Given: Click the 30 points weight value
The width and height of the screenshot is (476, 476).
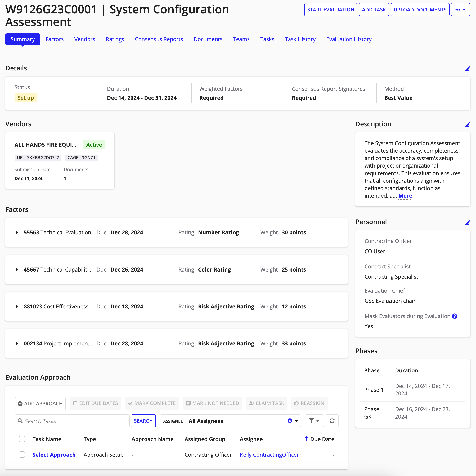Looking at the screenshot, I should (294, 232).
